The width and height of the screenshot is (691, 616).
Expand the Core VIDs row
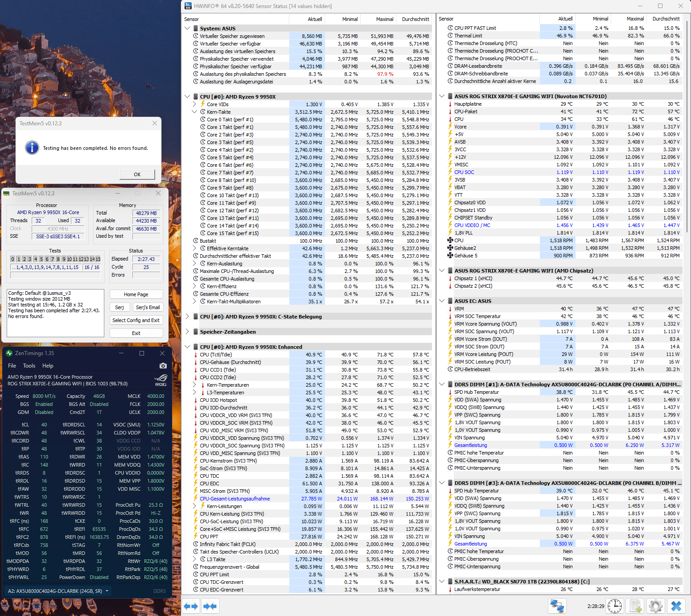pyautogui.click(x=194, y=104)
